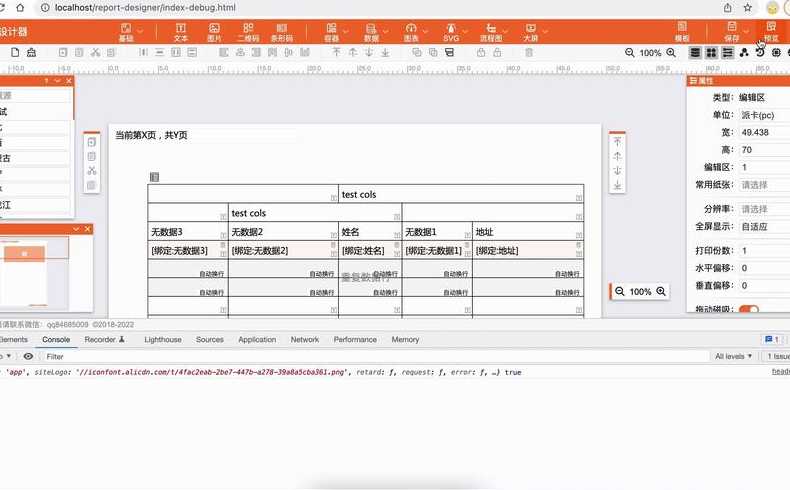Click the 文本 text component button

[x=180, y=32]
